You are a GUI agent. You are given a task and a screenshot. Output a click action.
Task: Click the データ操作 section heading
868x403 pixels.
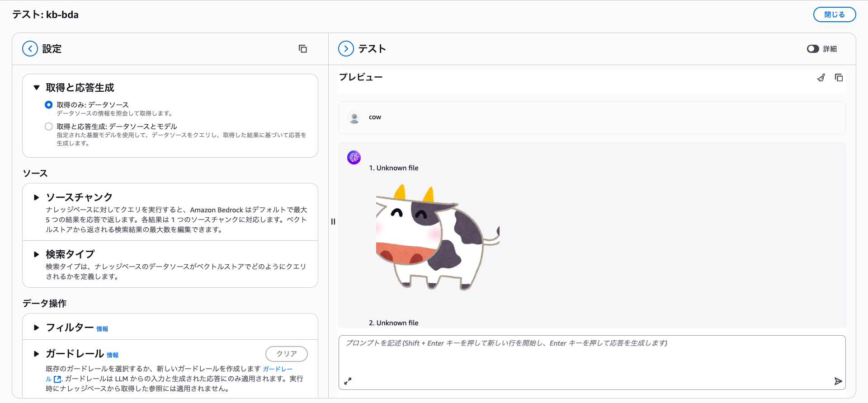point(45,304)
